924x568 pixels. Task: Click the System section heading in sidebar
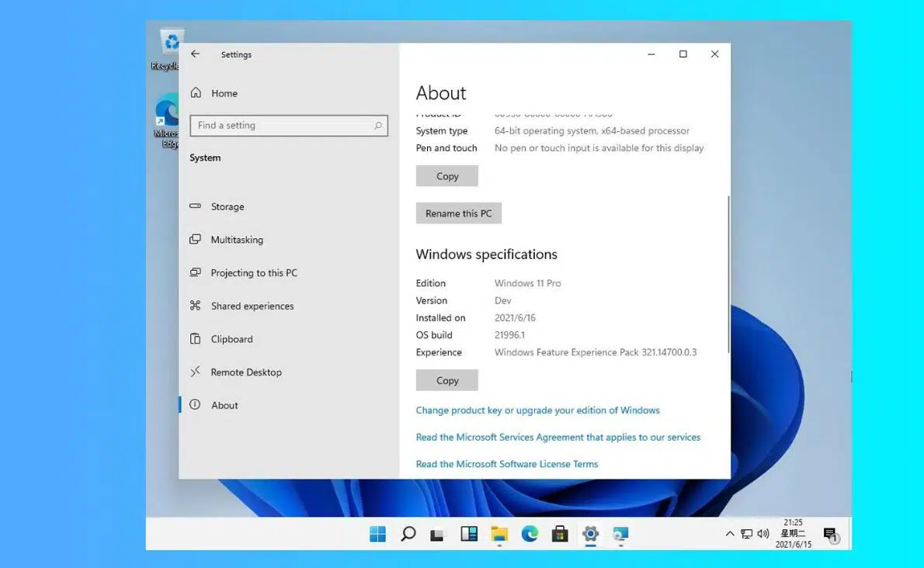coord(205,158)
